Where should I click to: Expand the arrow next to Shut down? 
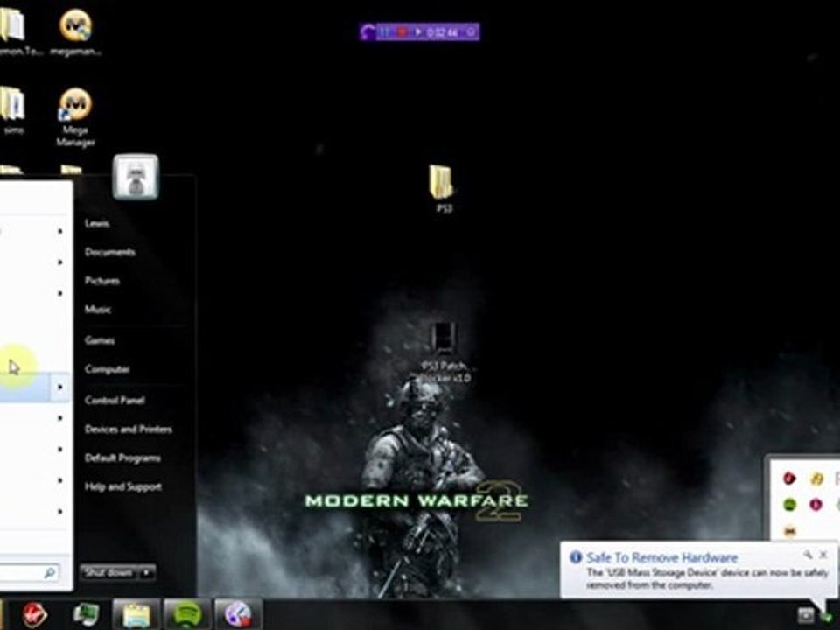click(x=147, y=572)
